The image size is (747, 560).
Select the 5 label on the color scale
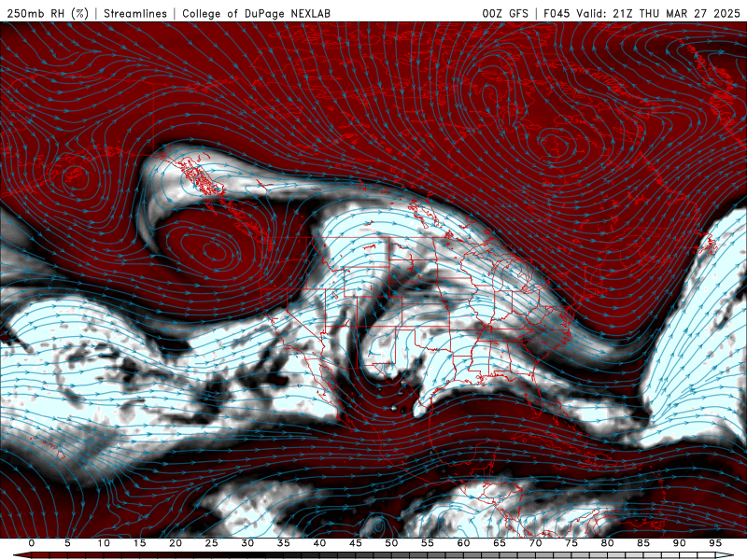(x=67, y=543)
